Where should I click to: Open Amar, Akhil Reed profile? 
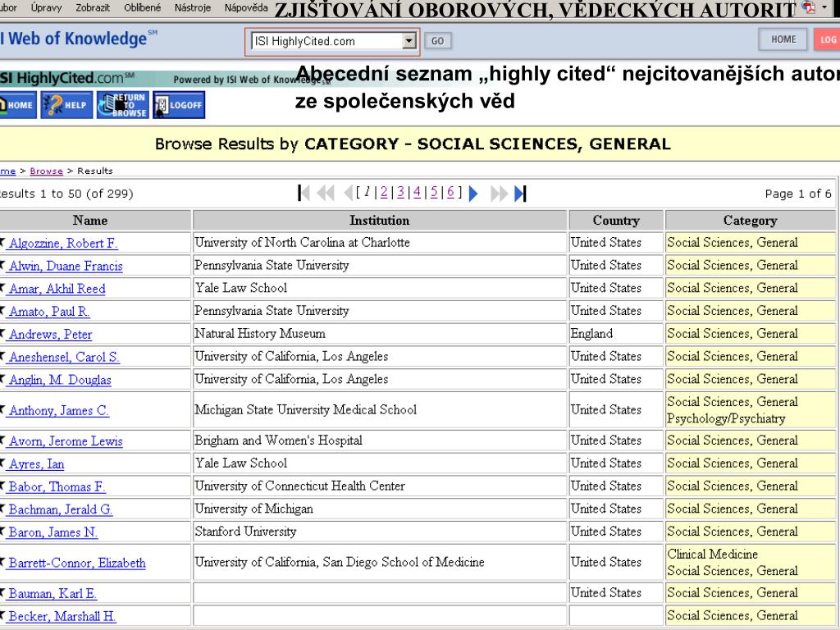click(57, 289)
